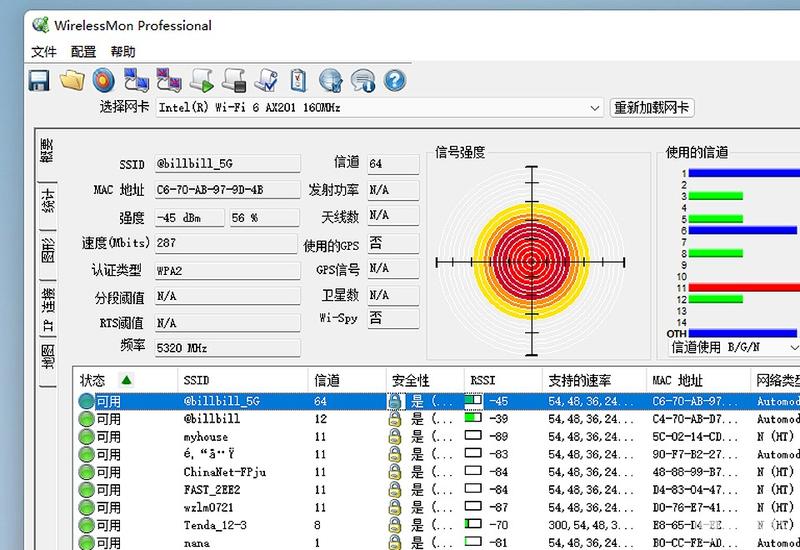Switch to the 图形 side tab
800x550 pixels.
click(47, 250)
